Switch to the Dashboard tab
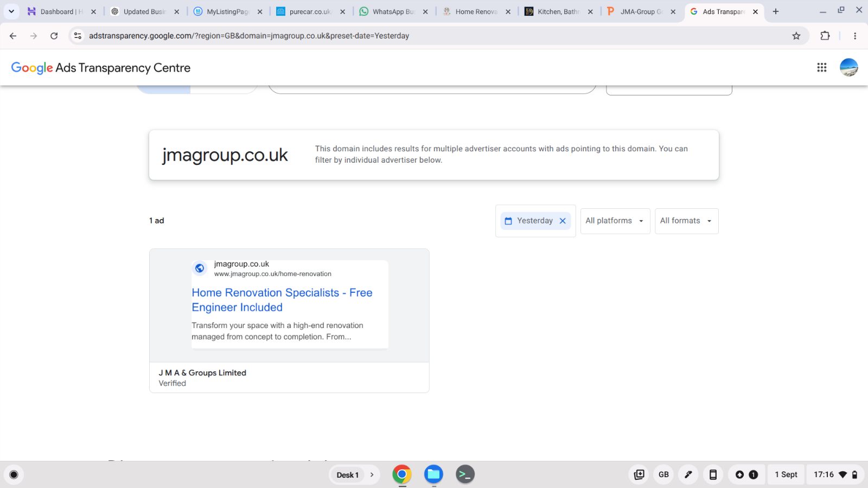The image size is (868, 488). (61, 11)
